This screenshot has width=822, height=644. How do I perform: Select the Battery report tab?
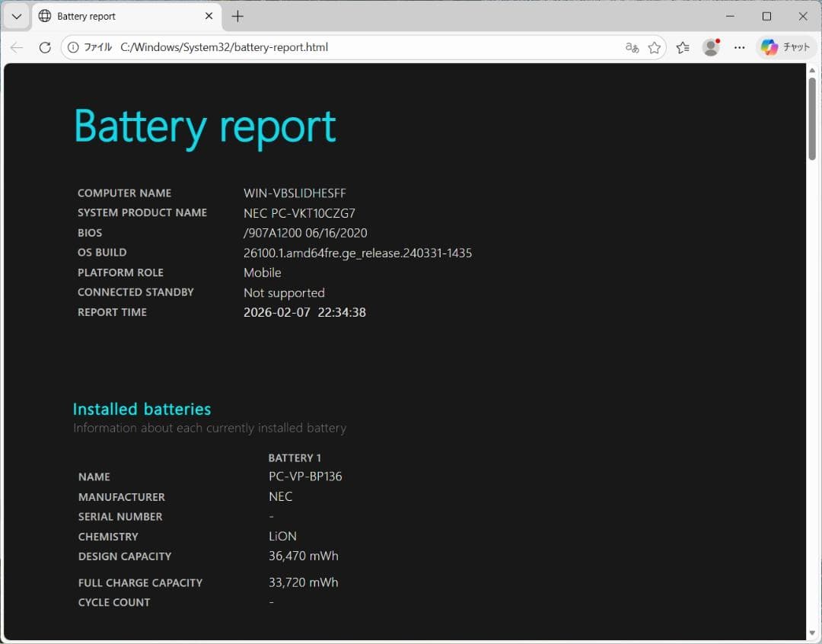tap(114, 15)
